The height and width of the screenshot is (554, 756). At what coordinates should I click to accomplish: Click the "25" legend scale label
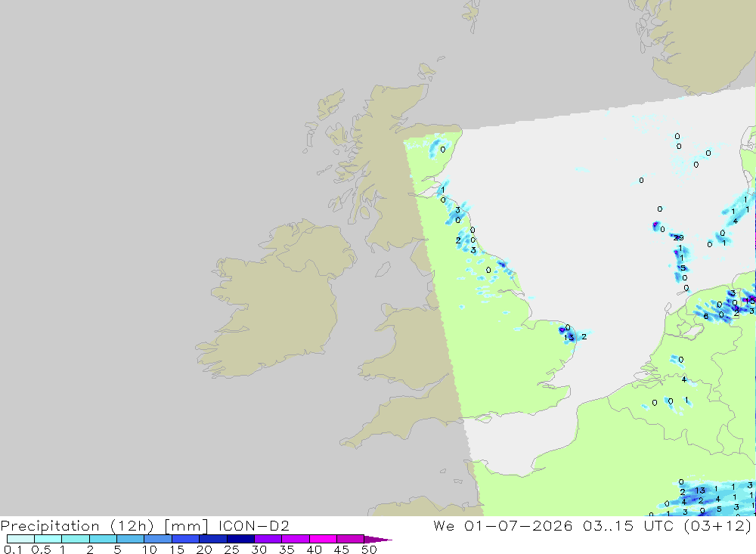231,549
